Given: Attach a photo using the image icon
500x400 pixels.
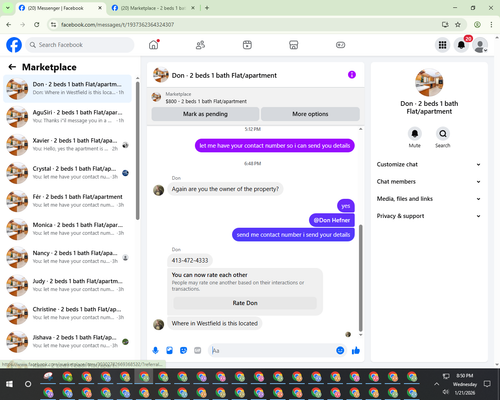Looking at the screenshot, I should click(169, 350).
